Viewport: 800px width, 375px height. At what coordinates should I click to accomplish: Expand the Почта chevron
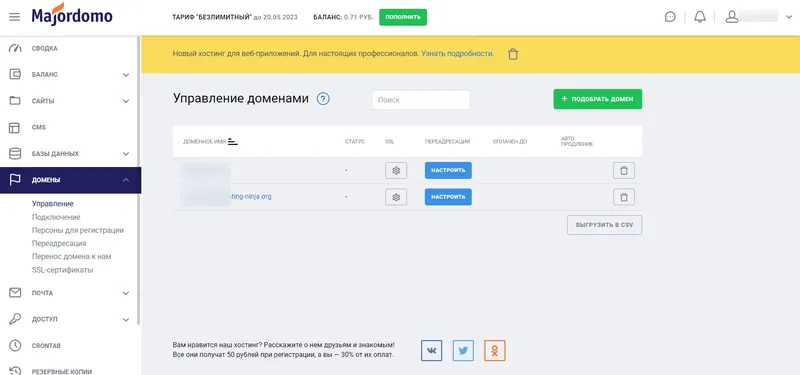pos(126,293)
